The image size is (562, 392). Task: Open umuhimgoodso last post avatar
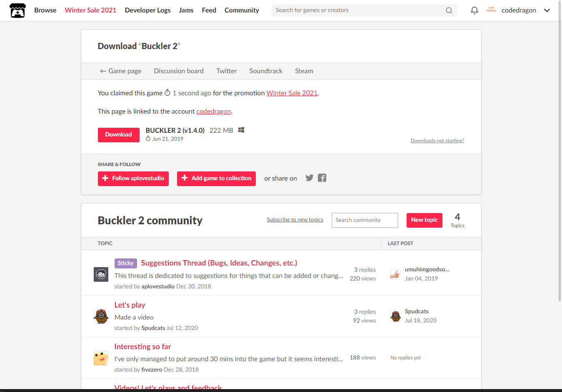point(395,274)
